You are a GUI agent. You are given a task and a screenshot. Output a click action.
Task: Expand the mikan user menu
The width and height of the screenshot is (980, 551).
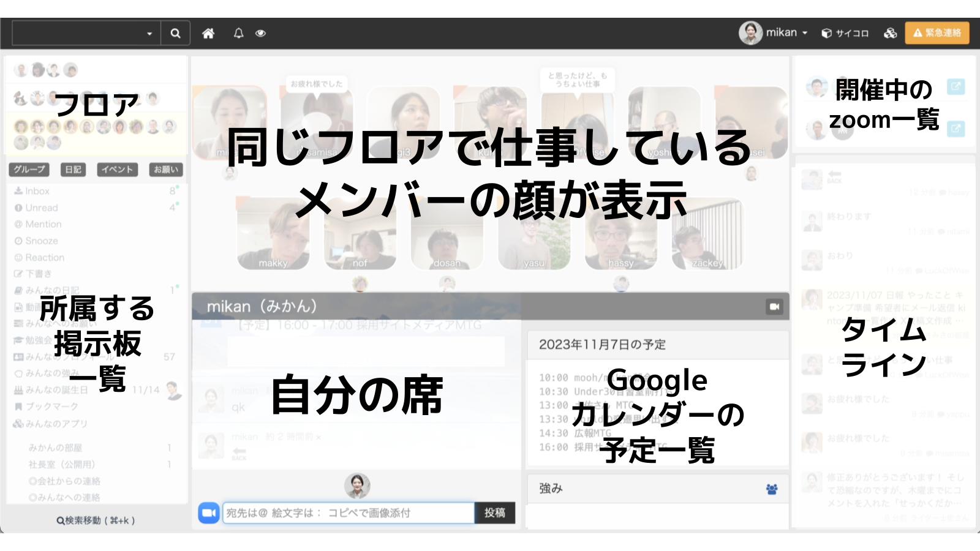click(x=774, y=32)
